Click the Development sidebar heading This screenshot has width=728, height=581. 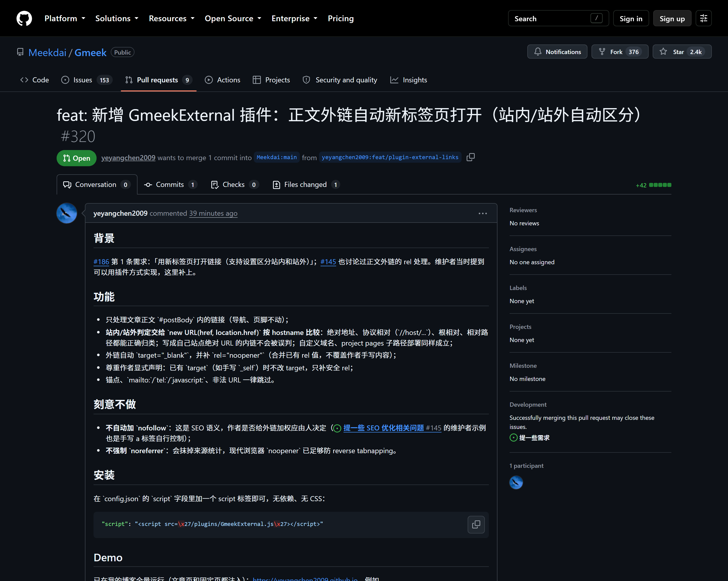click(x=528, y=404)
